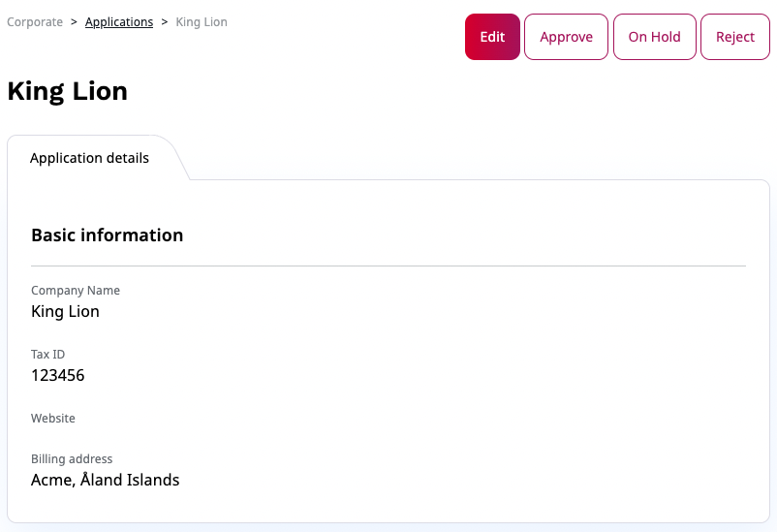Select the Tax ID value 123456
The height and width of the screenshot is (532, 777).
point(57,375)
